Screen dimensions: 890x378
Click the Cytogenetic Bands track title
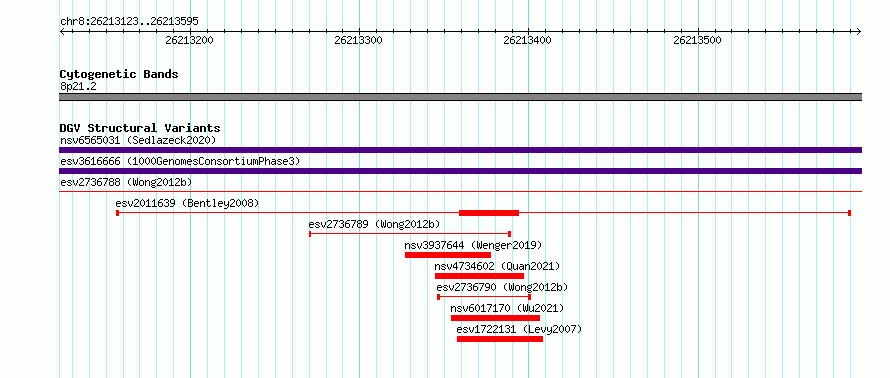pyautogui.click(x=119, y=74)
